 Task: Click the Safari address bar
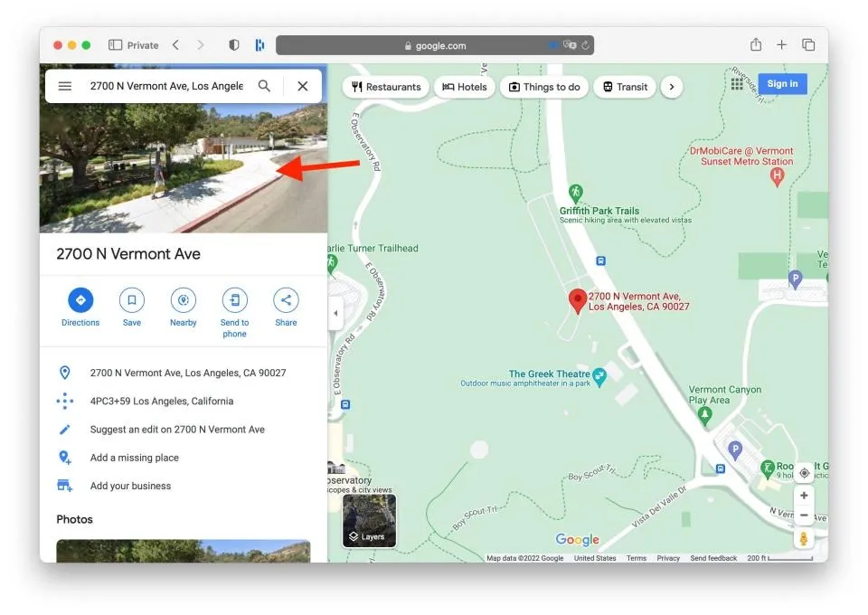(x=435, y=45)
